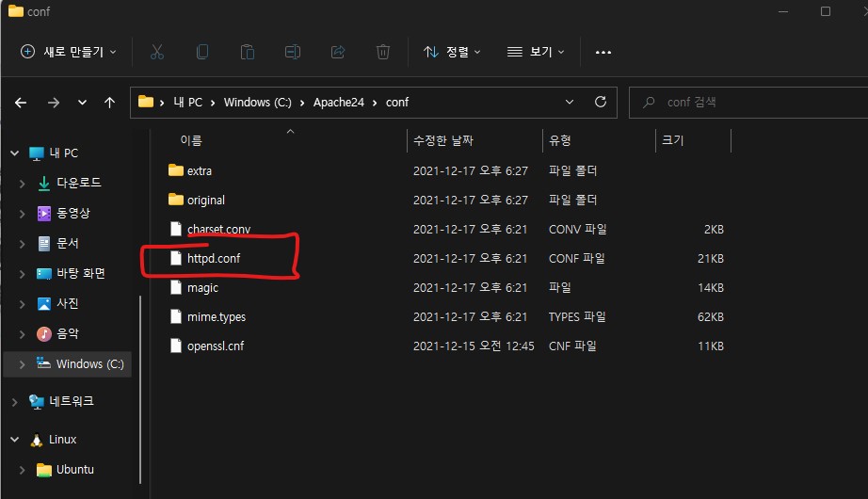Click the mime.types file icon
This screenshot has width=868, height=499.
tap(175, 316)
